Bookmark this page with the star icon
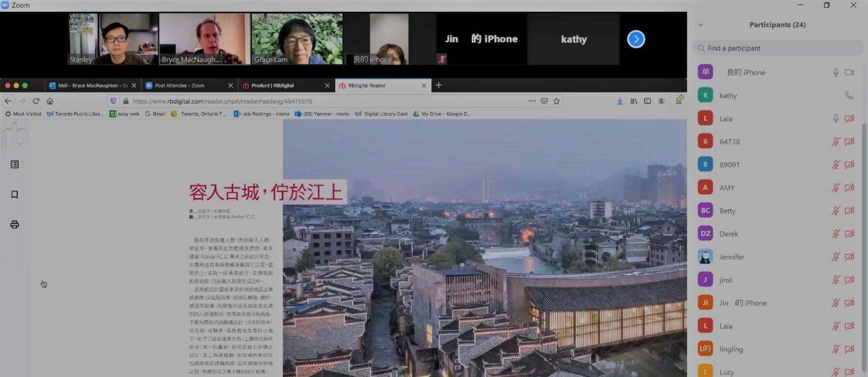 [x=557, y=101]
